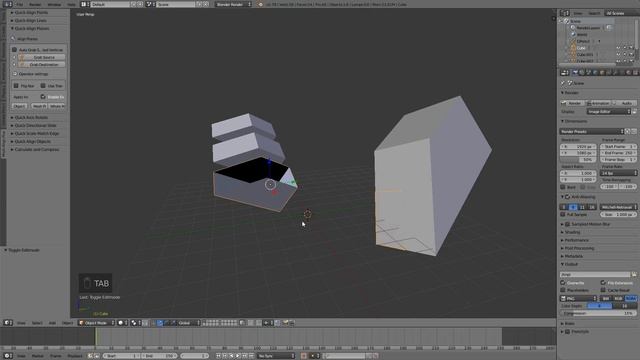Open the Scene properties tab icon
Screen dimensions: 640x360
click(x=589, y=73)
